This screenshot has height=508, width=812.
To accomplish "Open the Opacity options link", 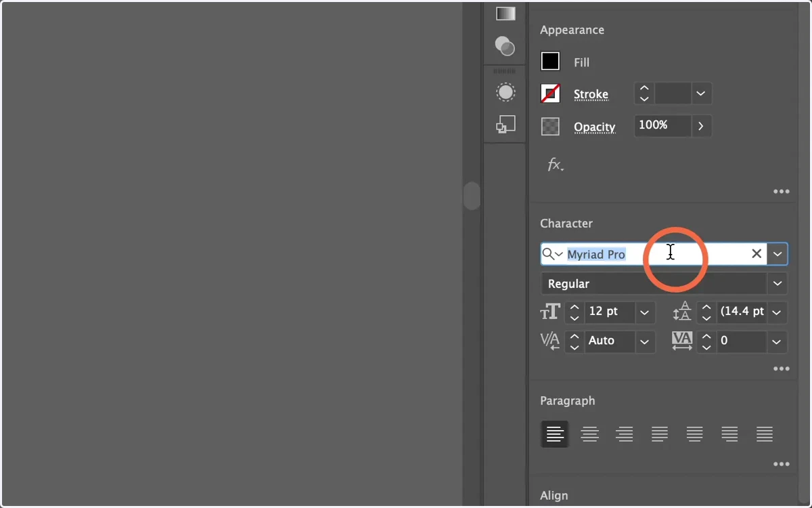I will tap(594, 127).
